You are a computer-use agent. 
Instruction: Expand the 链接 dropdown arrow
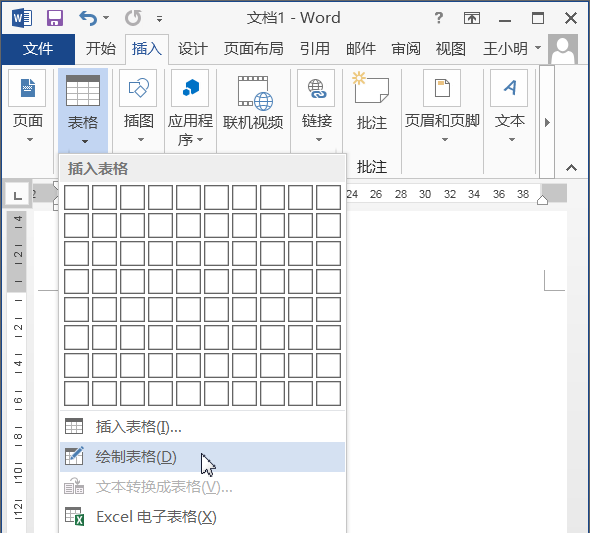[319, 140]
